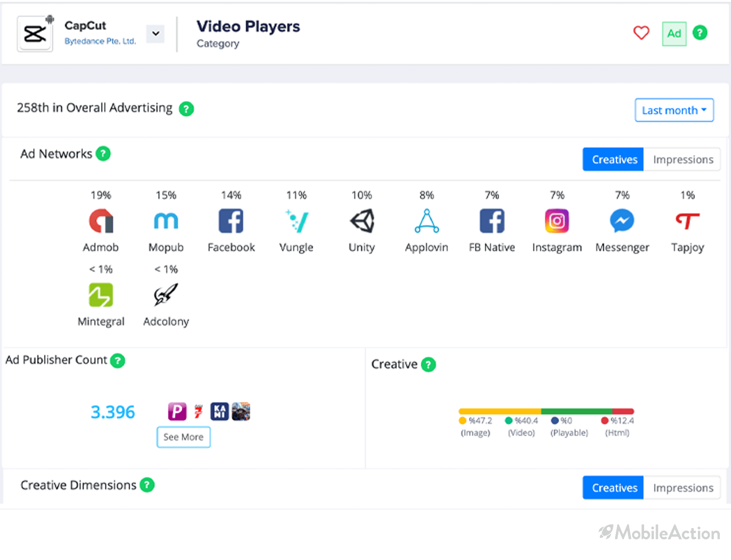Open the game scene publisher app icon
This screenshot has height=560, width=731.
point(241,411)
